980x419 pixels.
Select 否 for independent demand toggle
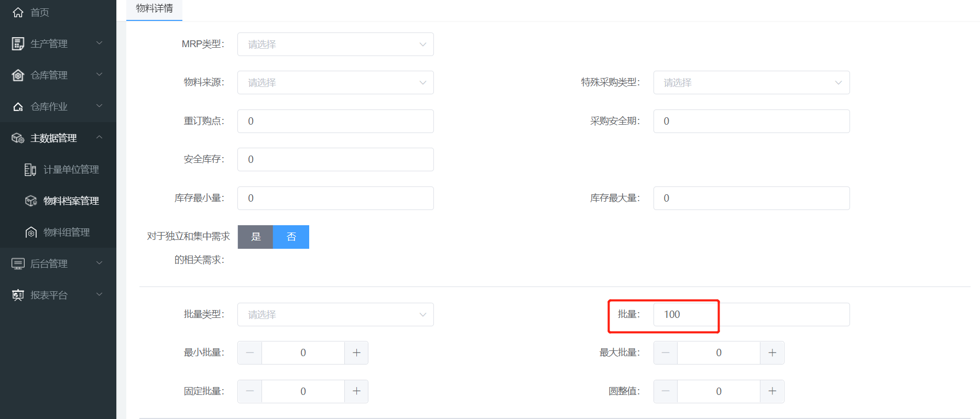(291, 237)
